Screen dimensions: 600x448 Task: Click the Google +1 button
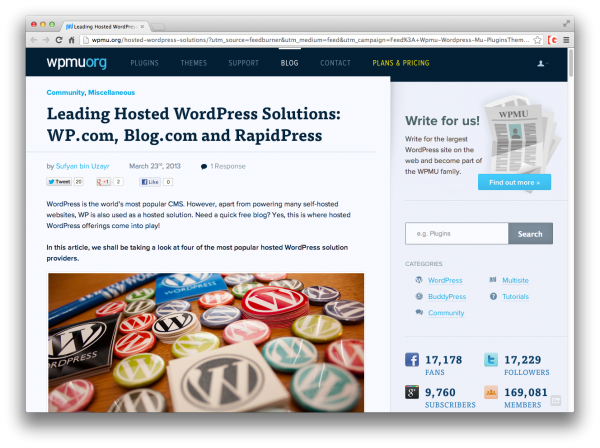[x=103, y=182]
